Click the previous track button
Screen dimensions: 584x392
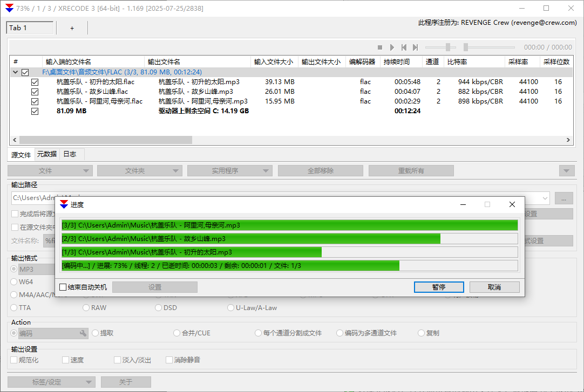[404, 47]
